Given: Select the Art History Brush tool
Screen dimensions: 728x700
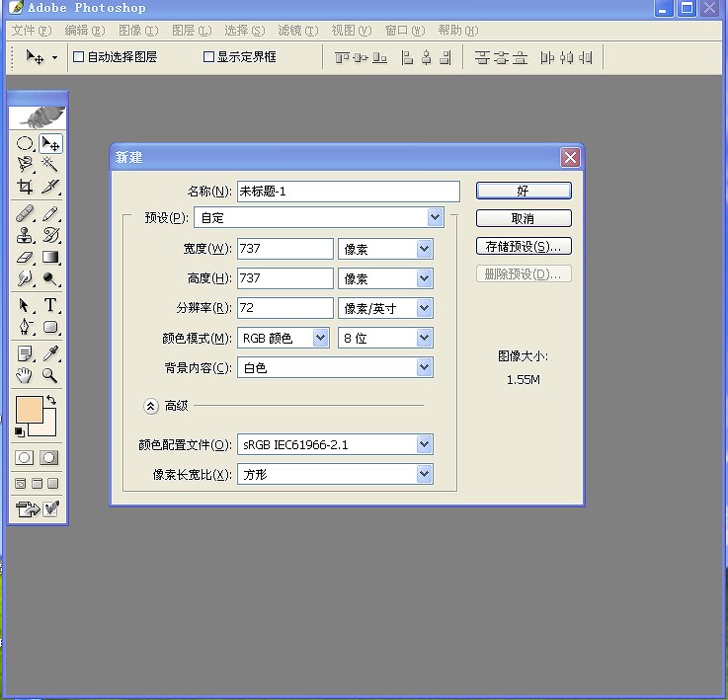Looking at the screenshot, I should pyautogui.click(x=50, y=235).
